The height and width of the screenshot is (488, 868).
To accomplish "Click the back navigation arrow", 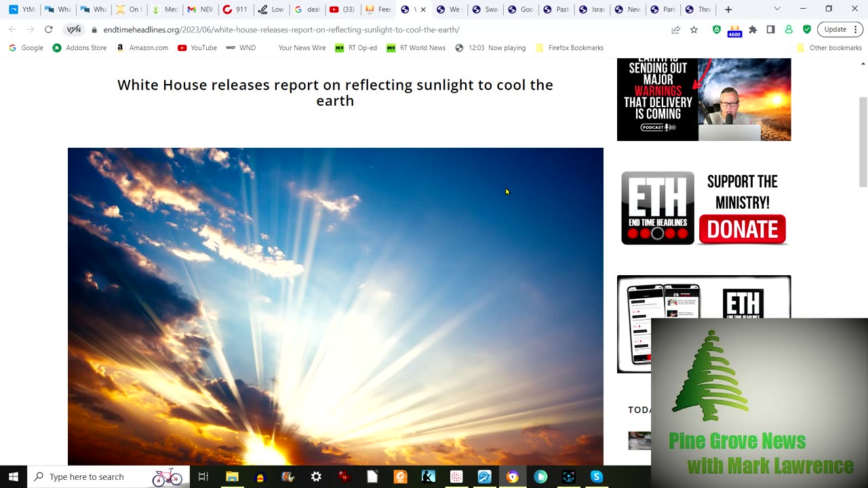I will click(x=12, y=30).
